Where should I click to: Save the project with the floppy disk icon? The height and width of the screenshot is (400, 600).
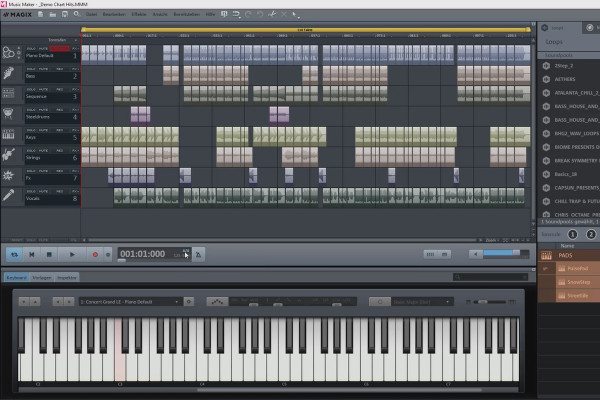pyautogui.click(x=65, y=14)
